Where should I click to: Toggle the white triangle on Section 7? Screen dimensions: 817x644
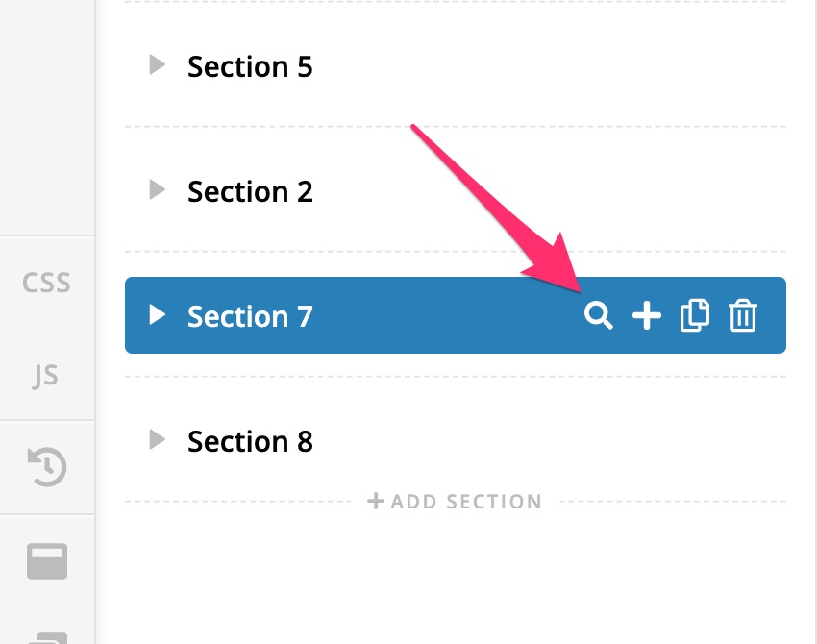coord(158,315)
